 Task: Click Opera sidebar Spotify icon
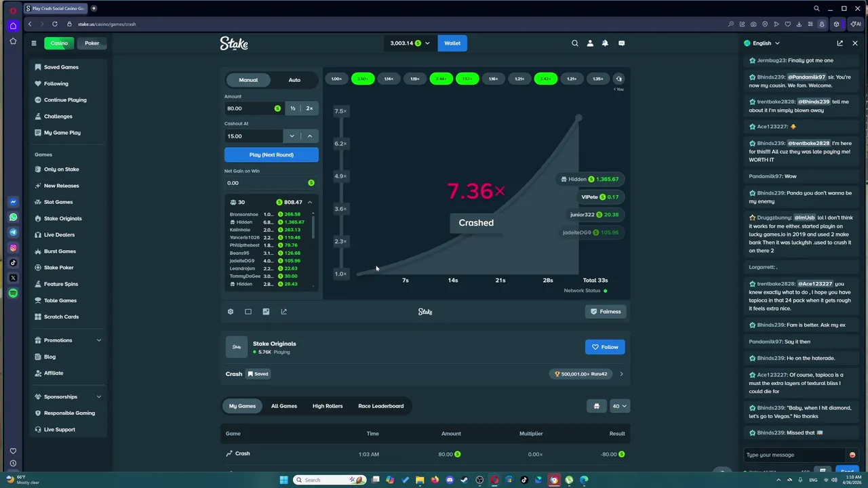[13, 293]
